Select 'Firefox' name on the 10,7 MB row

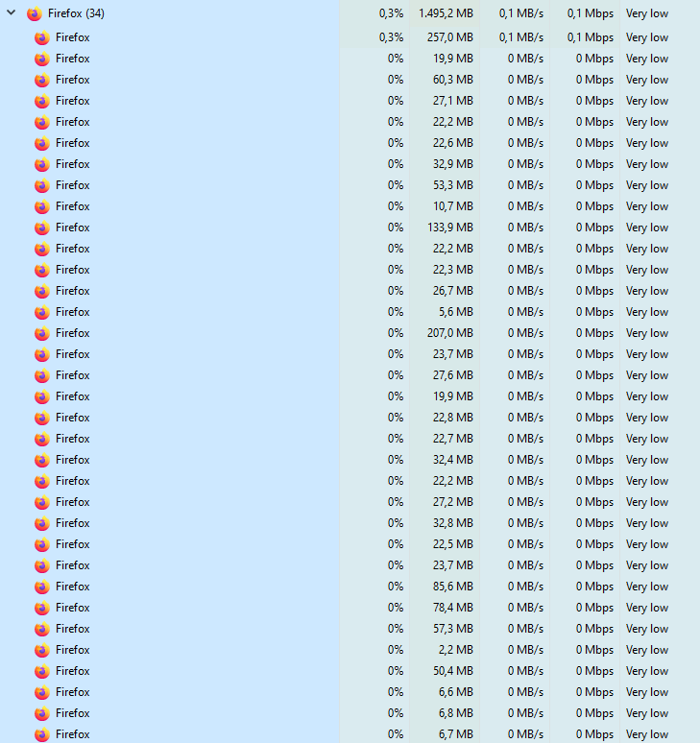point(73,206)
